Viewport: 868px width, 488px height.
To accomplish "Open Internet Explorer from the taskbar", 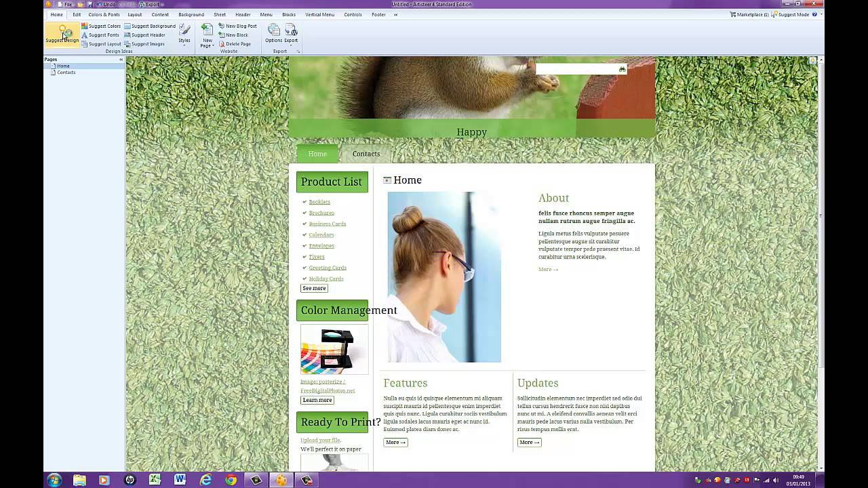I will [x=205, y=480].
